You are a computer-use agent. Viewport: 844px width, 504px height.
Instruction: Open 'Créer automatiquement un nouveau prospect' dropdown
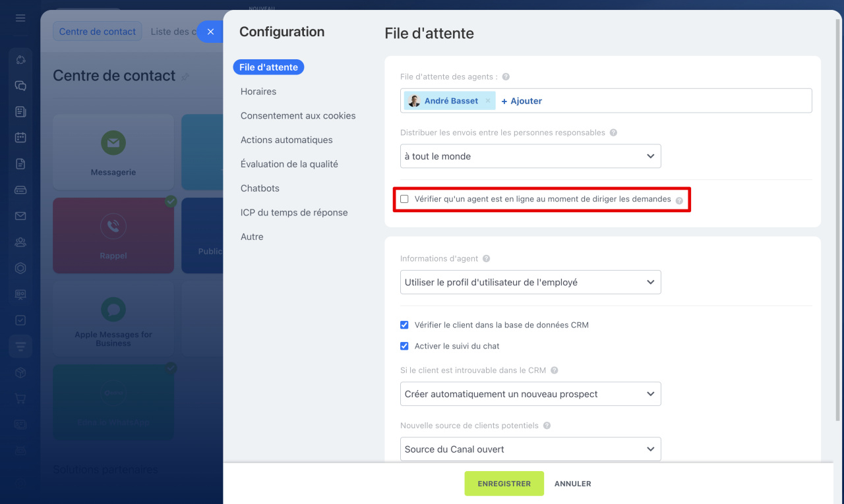[530, 394]
